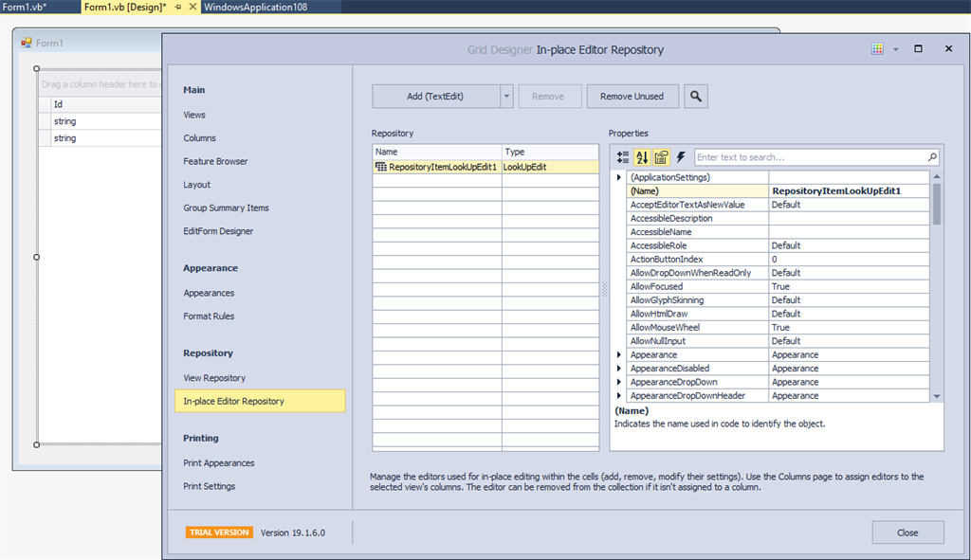Viewport: 971px width, 560px height.
Task: Switch Properties panel to categorized view
Action: (x=621, y=158)
